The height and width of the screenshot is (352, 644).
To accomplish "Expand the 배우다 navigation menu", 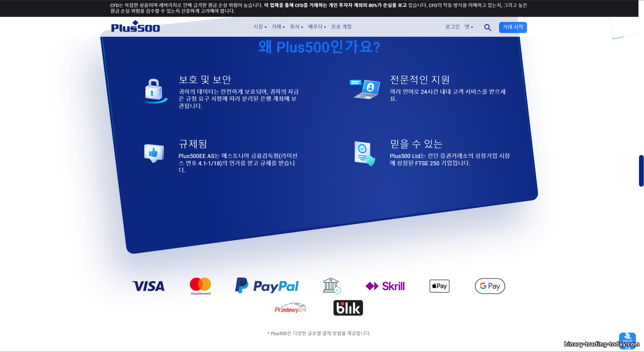I will tap(317, 27).
